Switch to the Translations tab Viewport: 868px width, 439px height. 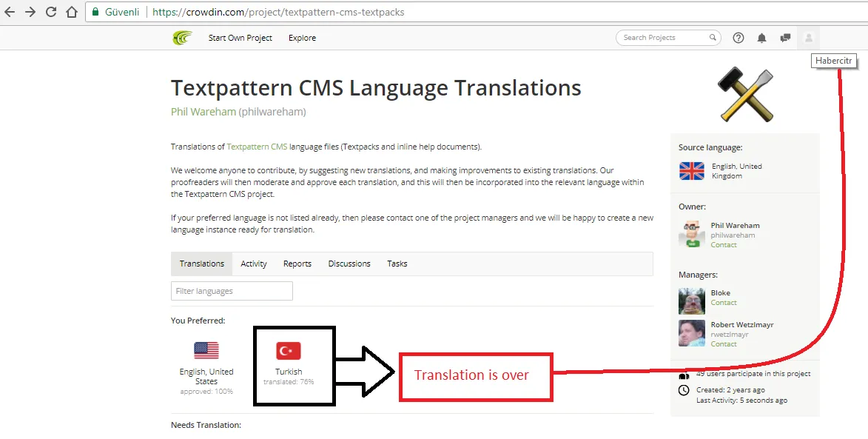(202, 264)
